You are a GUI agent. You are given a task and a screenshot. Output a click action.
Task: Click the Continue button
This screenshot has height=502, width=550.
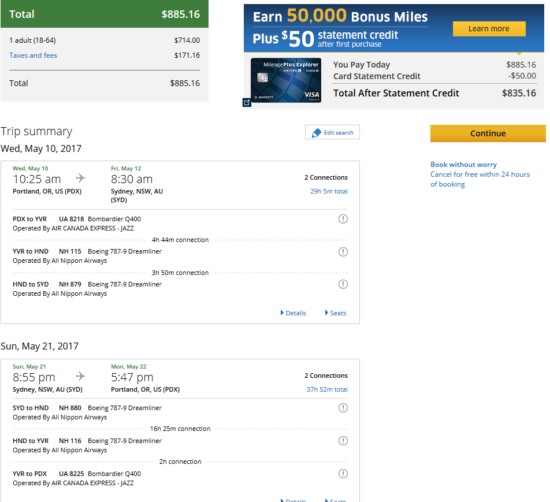click(488, 133)
